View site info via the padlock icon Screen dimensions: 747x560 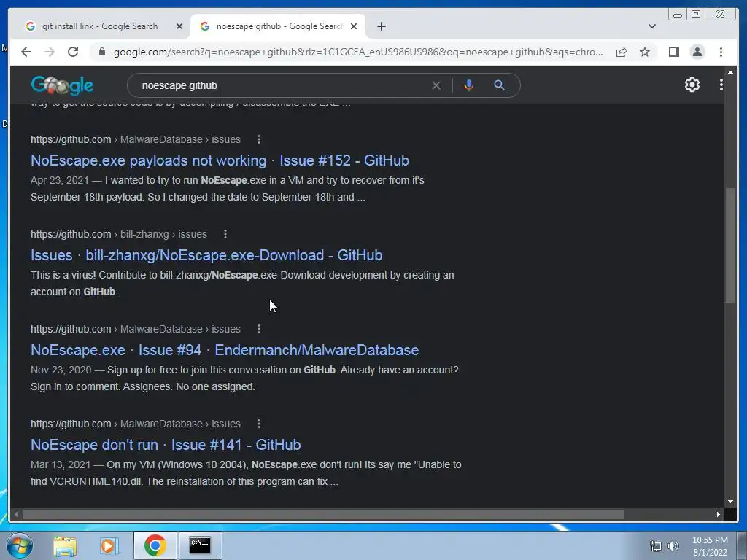(101, 52)
